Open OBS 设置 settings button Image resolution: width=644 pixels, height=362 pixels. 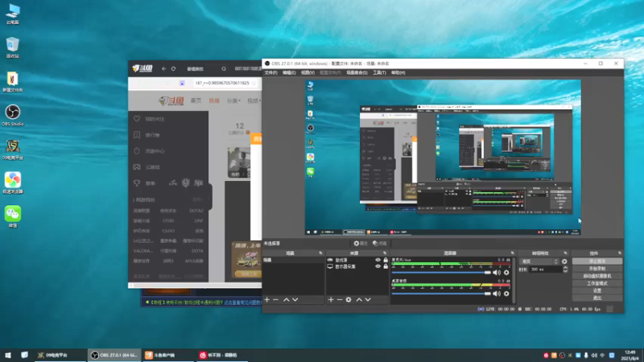pyautogui.click(x=597, y=290)
